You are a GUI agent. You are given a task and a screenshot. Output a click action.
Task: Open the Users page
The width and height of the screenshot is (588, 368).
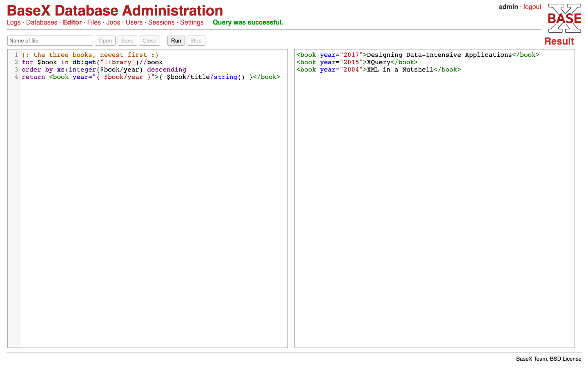click(x=134, y=22)
